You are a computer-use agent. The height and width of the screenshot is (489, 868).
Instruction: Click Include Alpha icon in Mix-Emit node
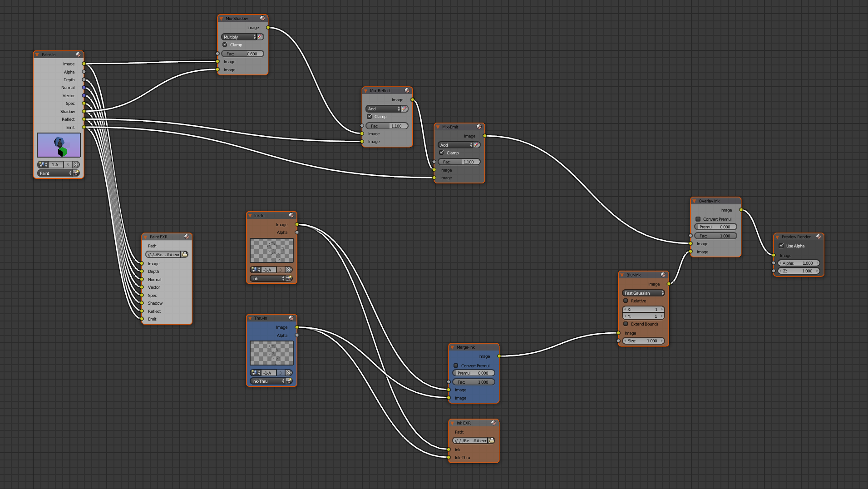477,145
